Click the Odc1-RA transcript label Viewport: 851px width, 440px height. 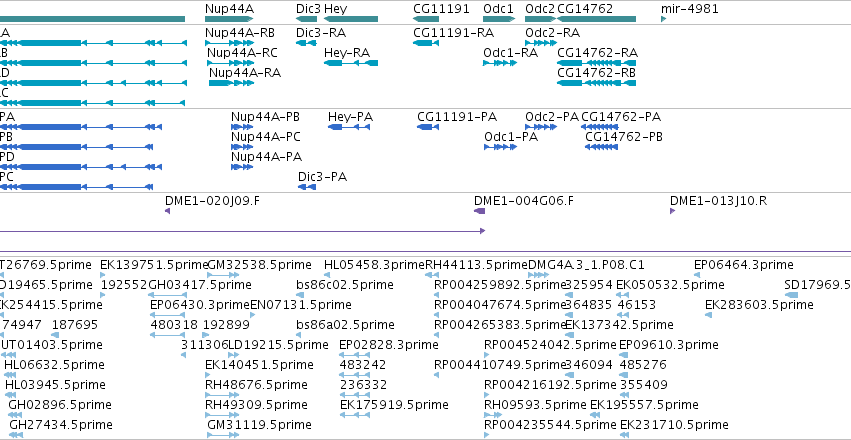(510, 53)
